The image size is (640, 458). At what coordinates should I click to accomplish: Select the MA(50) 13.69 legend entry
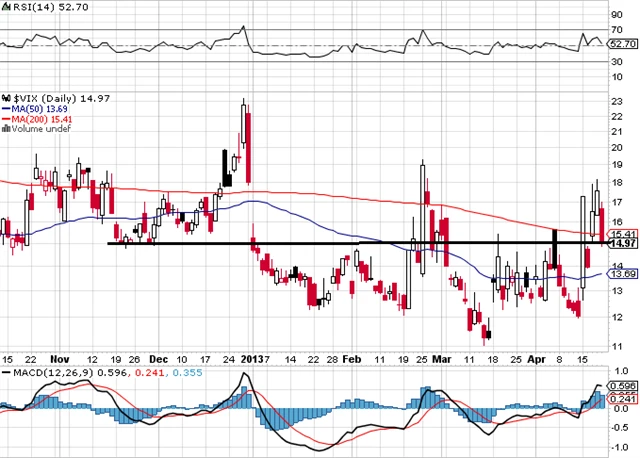pos(38,108)
